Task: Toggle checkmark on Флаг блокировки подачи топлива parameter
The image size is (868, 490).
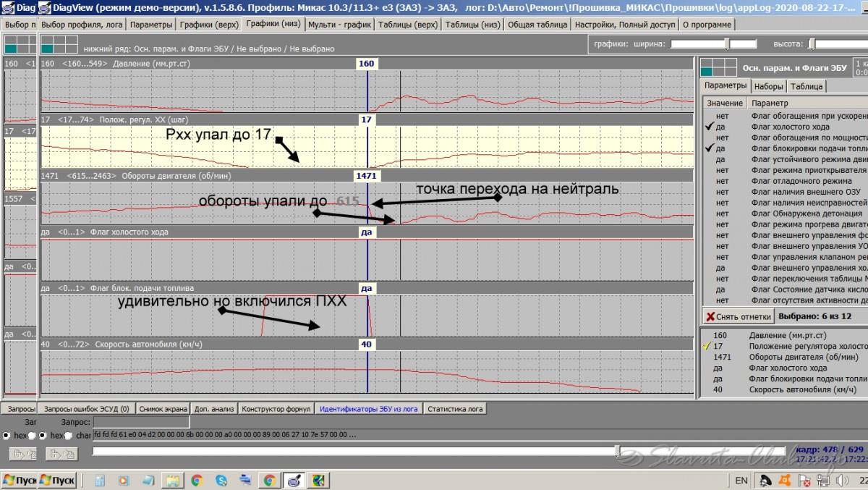Action: 710,148
